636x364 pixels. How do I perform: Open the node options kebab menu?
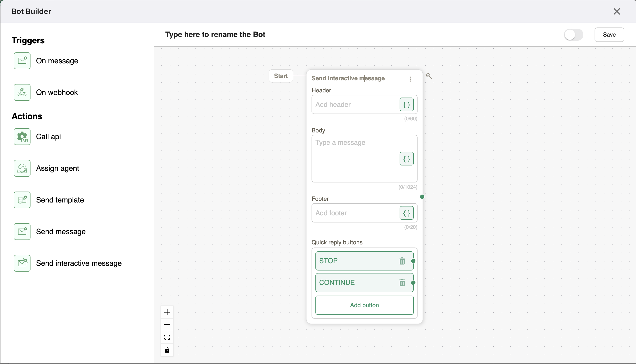coord(410,79)
